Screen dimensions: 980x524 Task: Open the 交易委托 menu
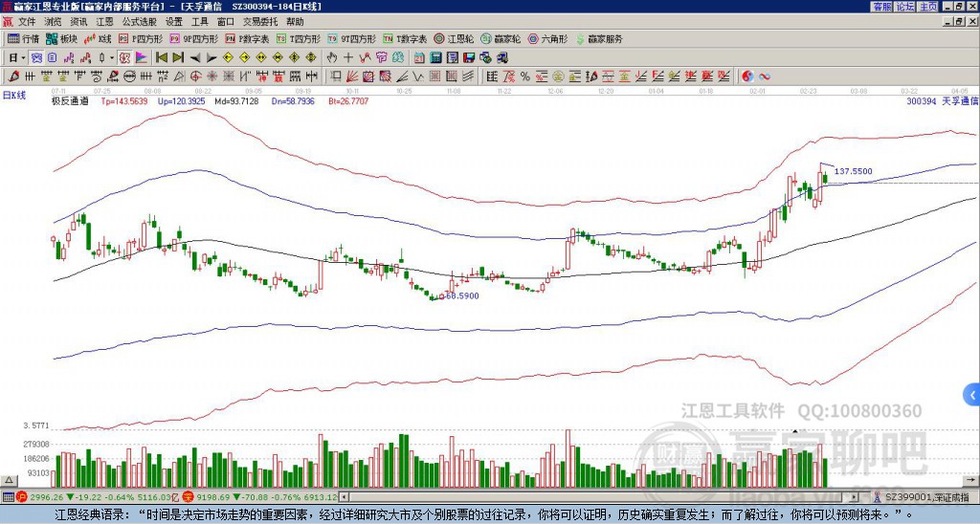pos(260,22)
